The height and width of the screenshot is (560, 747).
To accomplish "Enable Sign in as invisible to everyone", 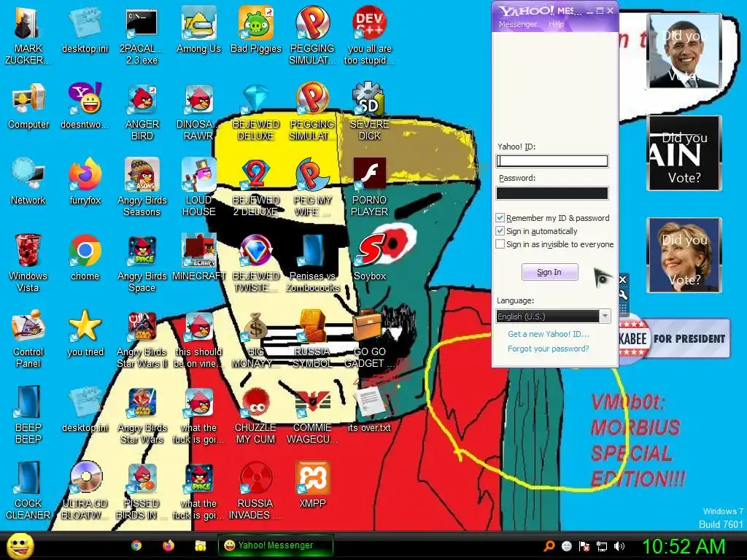I will coord(500,244).
